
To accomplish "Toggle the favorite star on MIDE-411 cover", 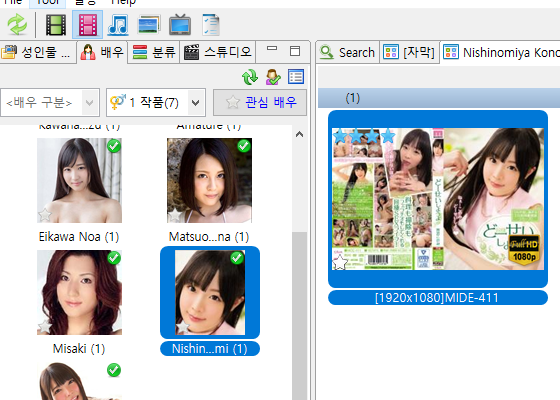I will pos(340,262).
